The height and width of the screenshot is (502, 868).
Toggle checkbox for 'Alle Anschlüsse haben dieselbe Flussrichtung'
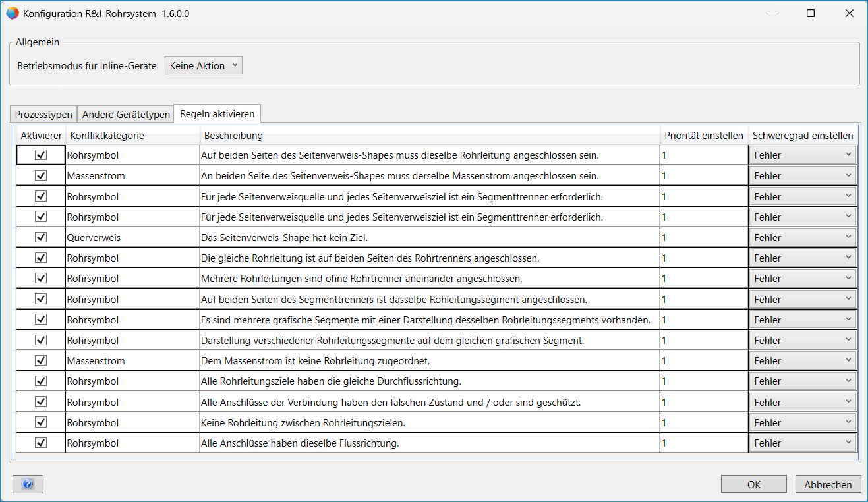[x=41, y=443]
